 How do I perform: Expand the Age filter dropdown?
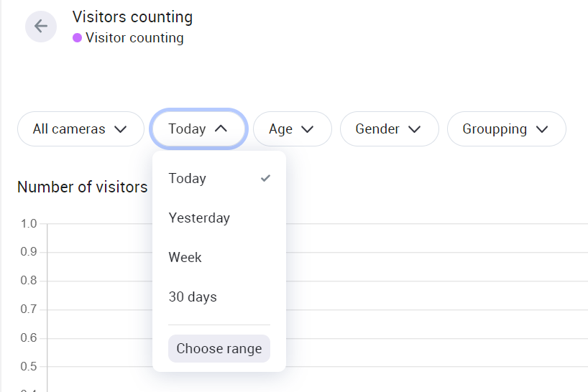(x=292, y=129)
